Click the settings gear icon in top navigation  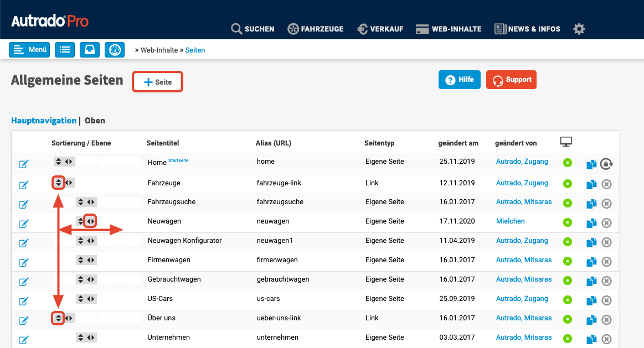(579, 29)
